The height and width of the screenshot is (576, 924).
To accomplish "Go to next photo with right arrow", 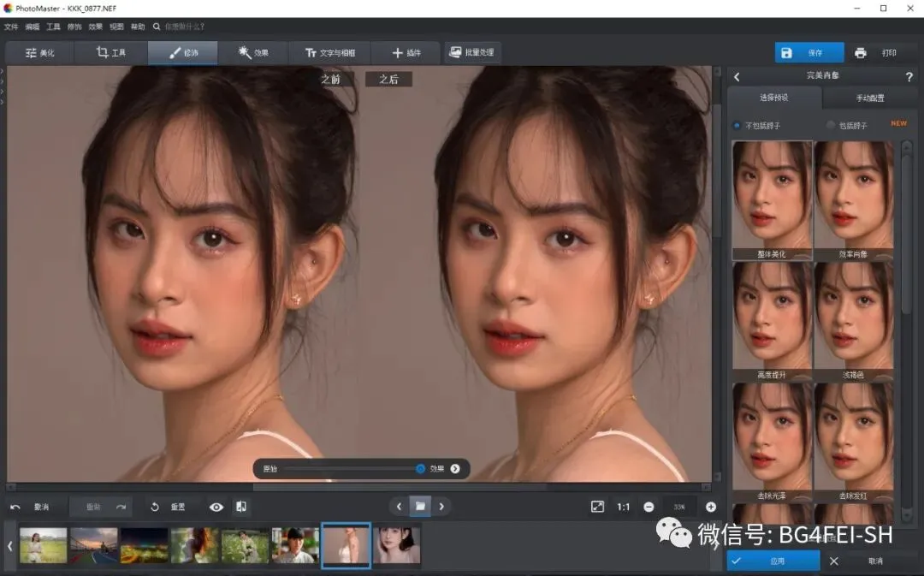I will (441, 507).
